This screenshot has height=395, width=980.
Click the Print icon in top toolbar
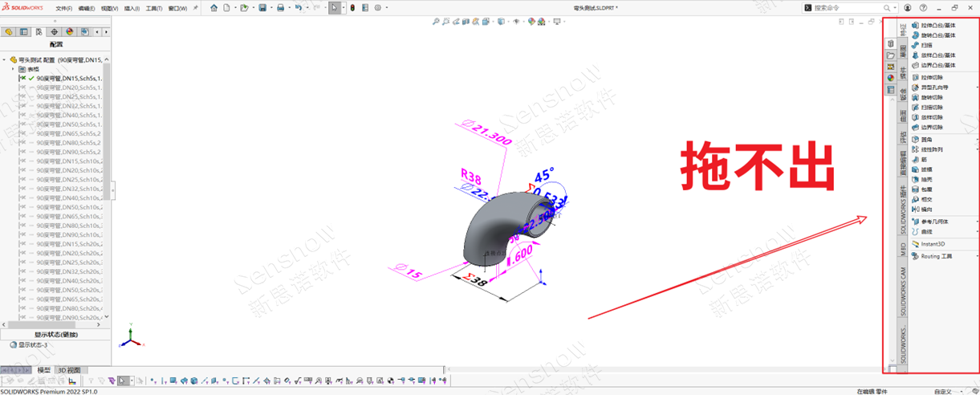click(x=280, y=8)
